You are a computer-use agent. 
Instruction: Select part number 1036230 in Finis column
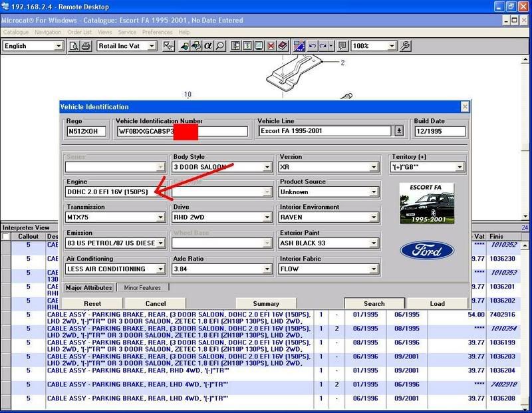[x=503, y=259]
